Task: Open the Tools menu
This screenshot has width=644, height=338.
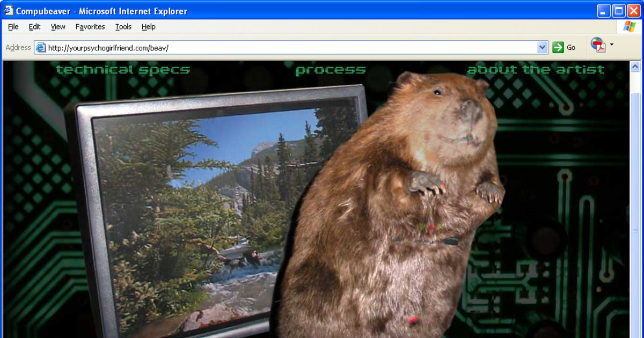Action: 123,27
